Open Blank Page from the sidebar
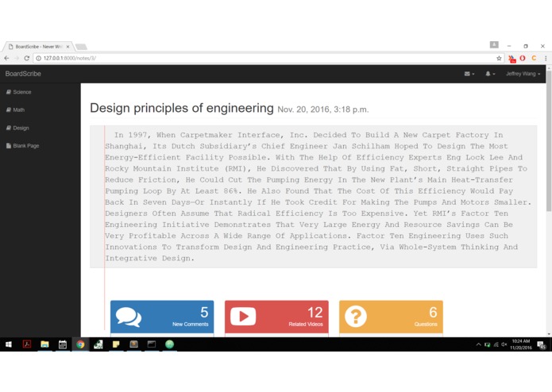This screenshot has height=392, width=552. click(22, 146)
